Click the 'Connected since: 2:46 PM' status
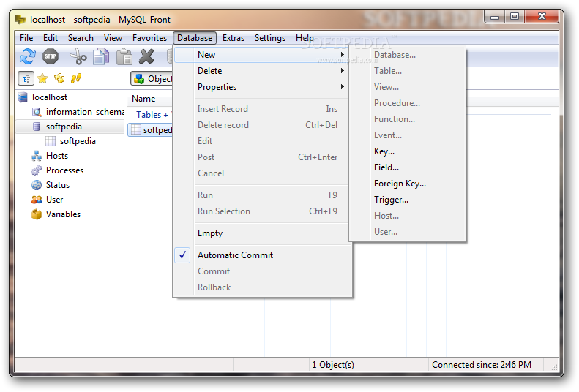Viewport: 579px width, 392px height. pos(482,365)
